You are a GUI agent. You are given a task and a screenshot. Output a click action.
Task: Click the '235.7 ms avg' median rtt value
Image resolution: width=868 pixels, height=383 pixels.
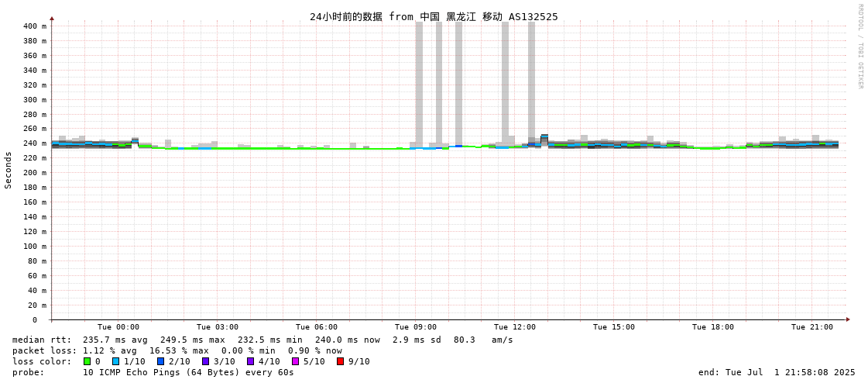(x=116, y=340)
